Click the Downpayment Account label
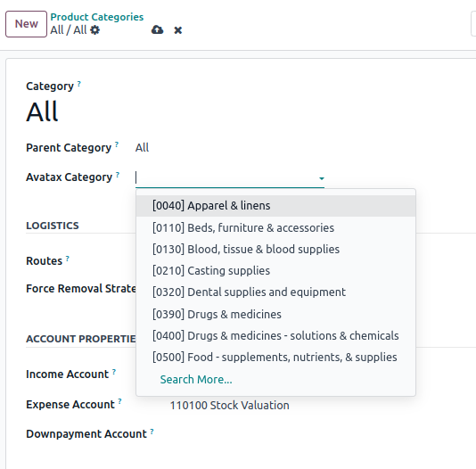 pos(86,434)
